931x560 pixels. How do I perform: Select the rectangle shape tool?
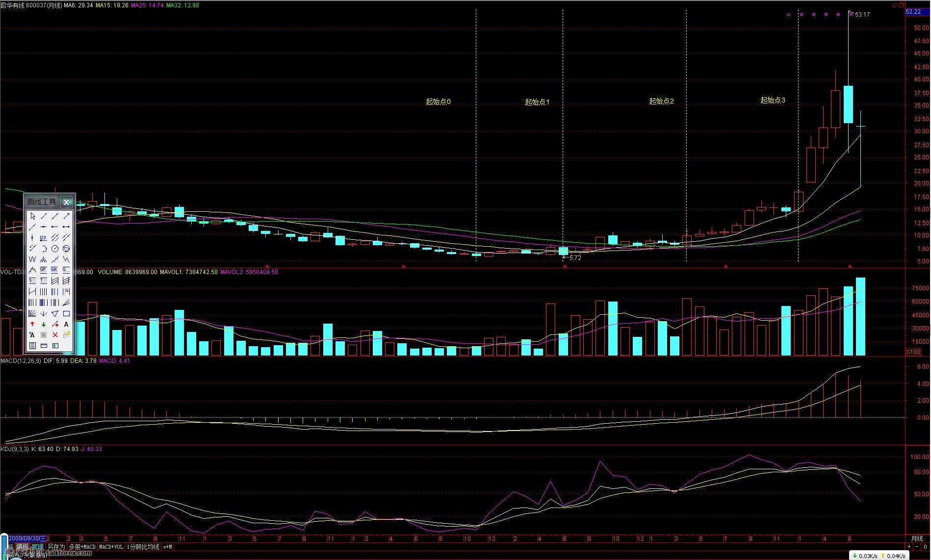(66, 313)
